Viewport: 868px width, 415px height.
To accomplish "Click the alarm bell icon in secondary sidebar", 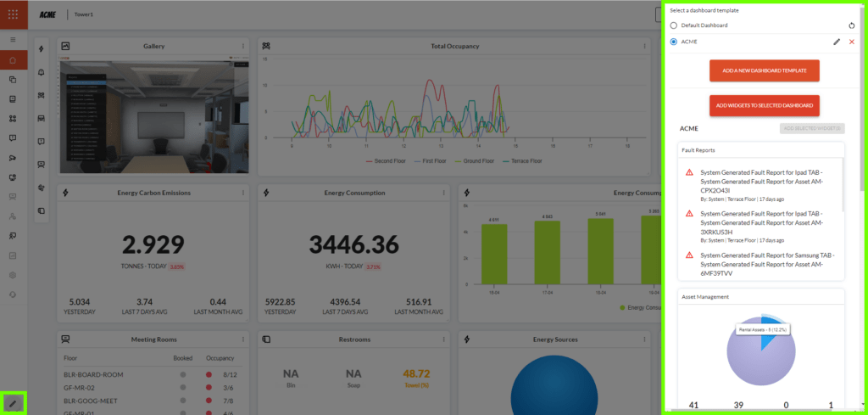I will tap(42, 73).
